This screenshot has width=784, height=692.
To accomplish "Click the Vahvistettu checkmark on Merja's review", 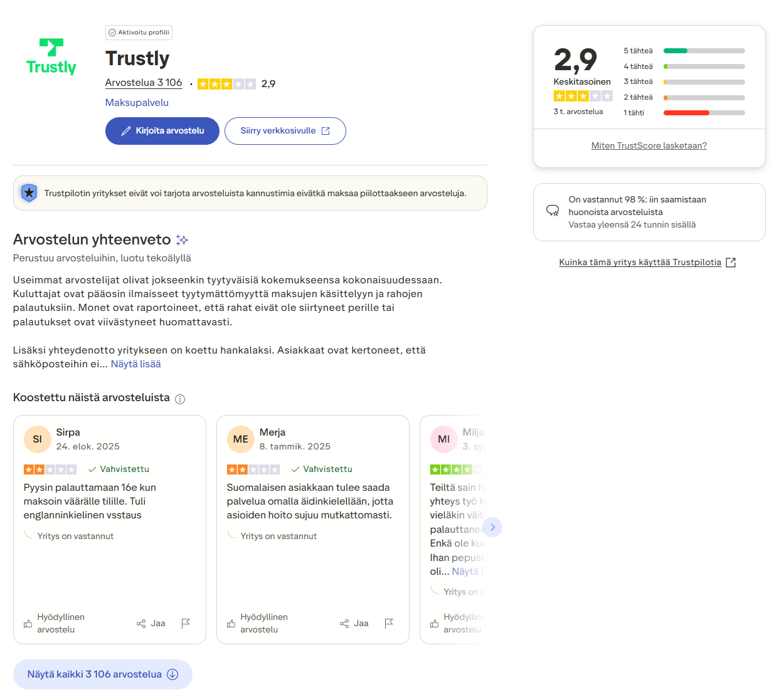I will (x=295, y=469).
